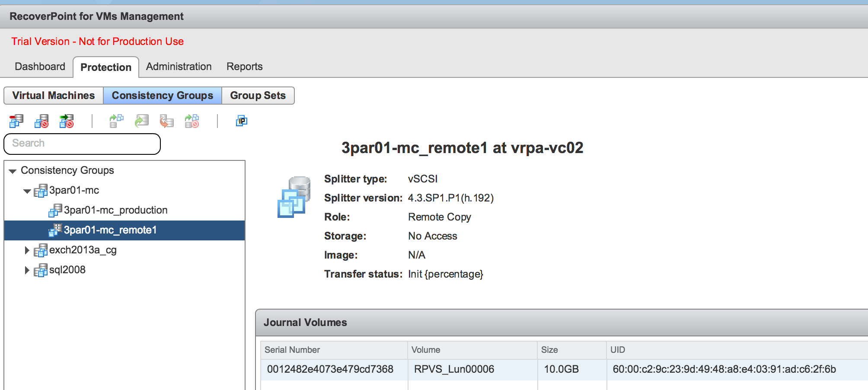Open the Reports tab
Image resolution: width=868 pixels, height=390 pixels.
[244, 67]
